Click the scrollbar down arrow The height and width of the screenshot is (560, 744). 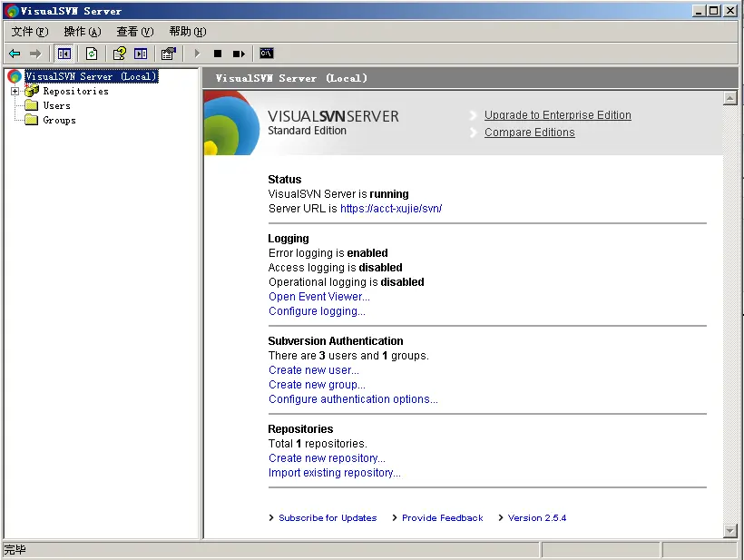pos(729,531)
